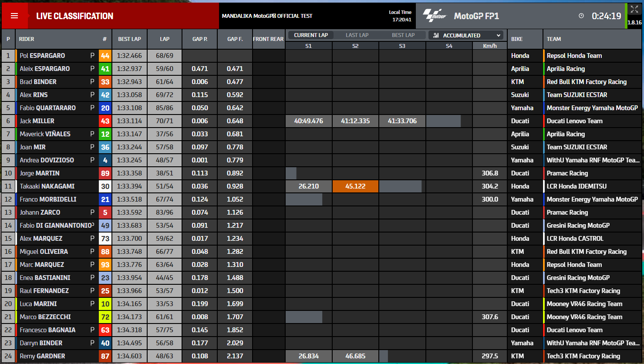Switch to the BEST LAP sector view
Viewport: 644px width, 364px height.
pos(403,35)
